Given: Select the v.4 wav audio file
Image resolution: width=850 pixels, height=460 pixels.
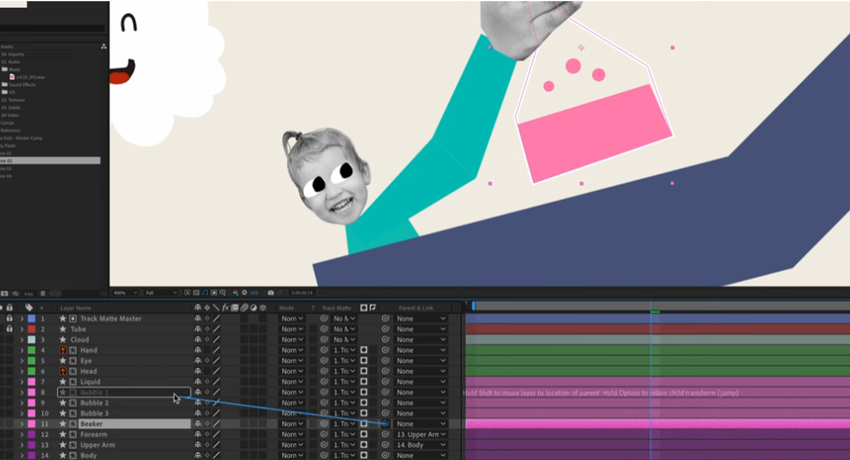Looking at the screenshot, I should click(30, 77).
